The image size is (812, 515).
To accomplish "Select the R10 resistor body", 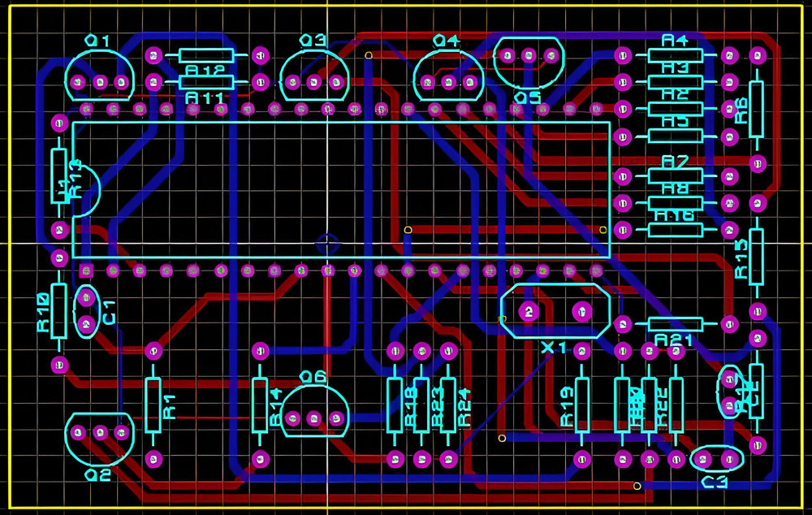I will pos(58,310).
